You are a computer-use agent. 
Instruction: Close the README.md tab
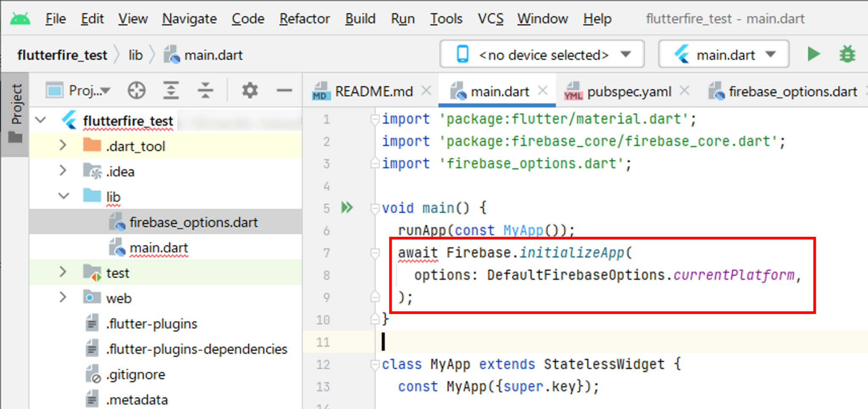pos(426,90)
